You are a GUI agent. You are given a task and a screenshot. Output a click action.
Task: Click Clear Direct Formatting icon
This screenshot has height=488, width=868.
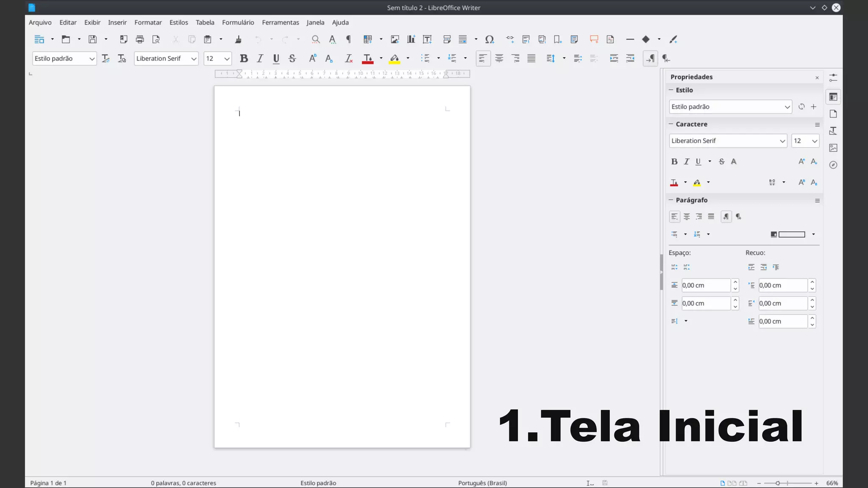348,58
